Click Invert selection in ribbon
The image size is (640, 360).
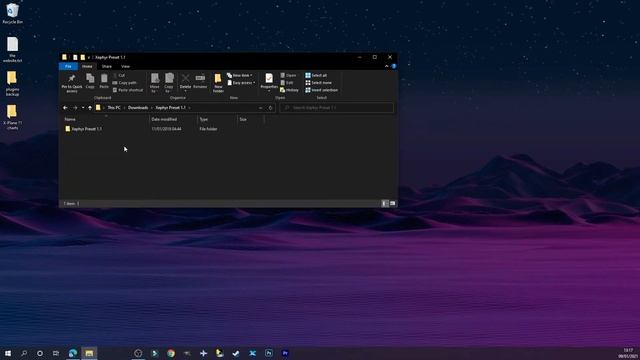tap(322, 90)
